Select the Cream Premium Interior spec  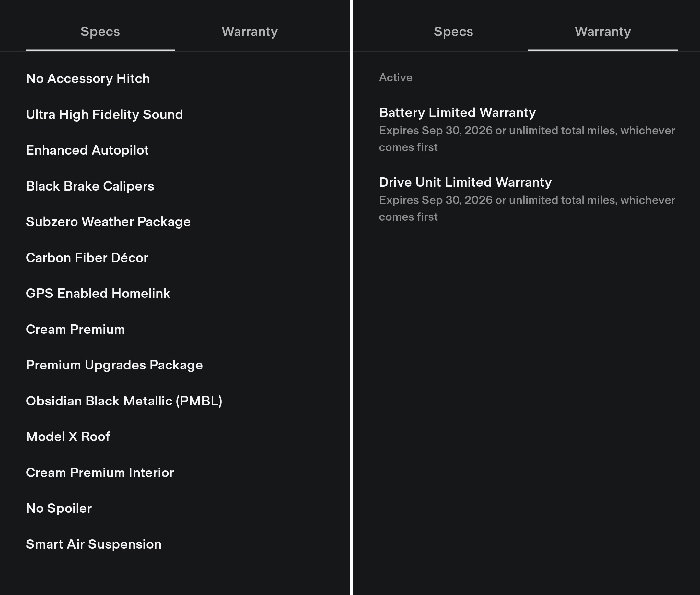click(99, 472)
